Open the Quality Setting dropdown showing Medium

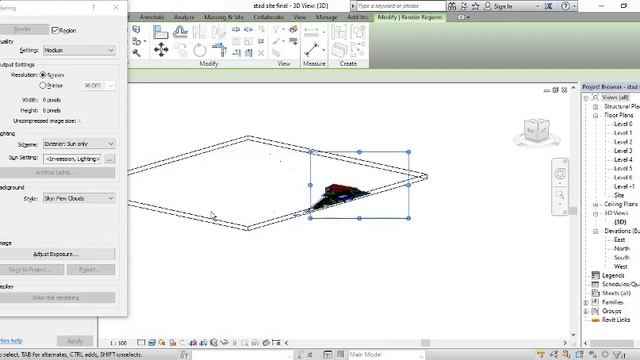coord(79,50)
